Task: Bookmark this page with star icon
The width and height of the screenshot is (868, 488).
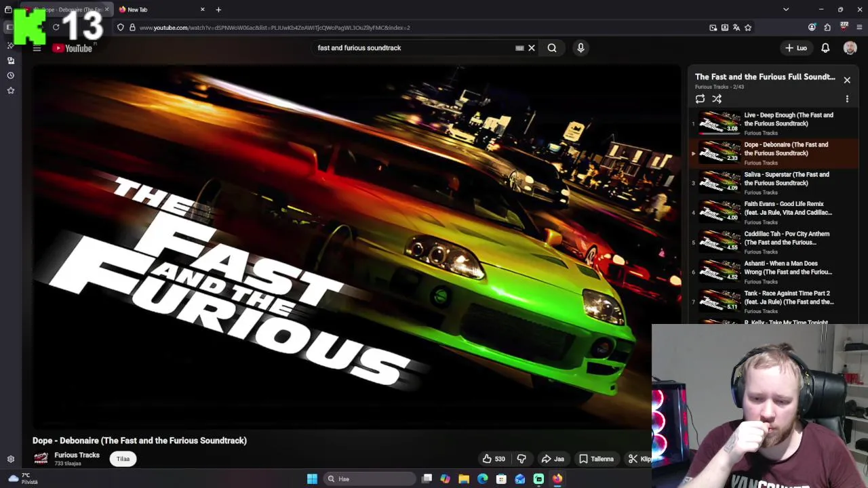Action: pos(748,28)
